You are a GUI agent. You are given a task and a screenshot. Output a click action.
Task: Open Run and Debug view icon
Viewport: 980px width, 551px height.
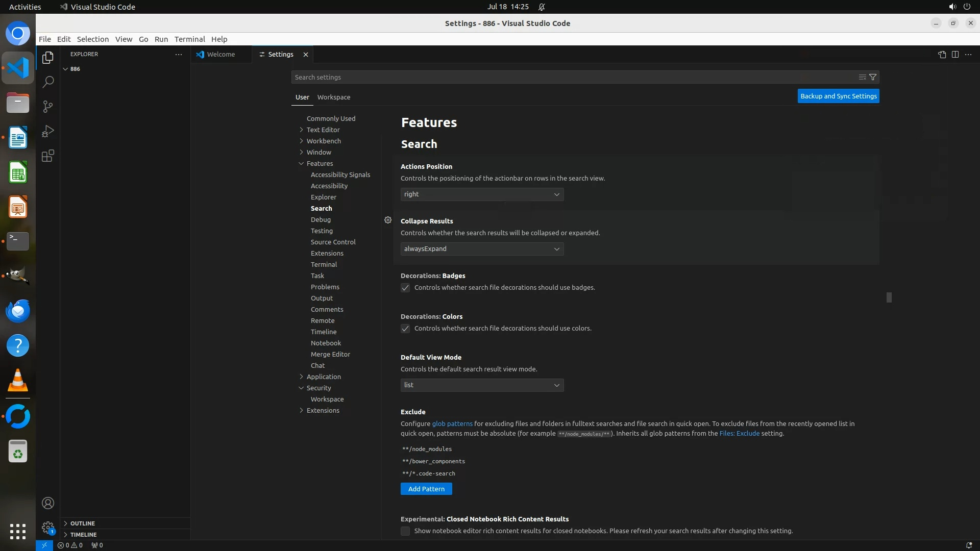coord(48,131)
